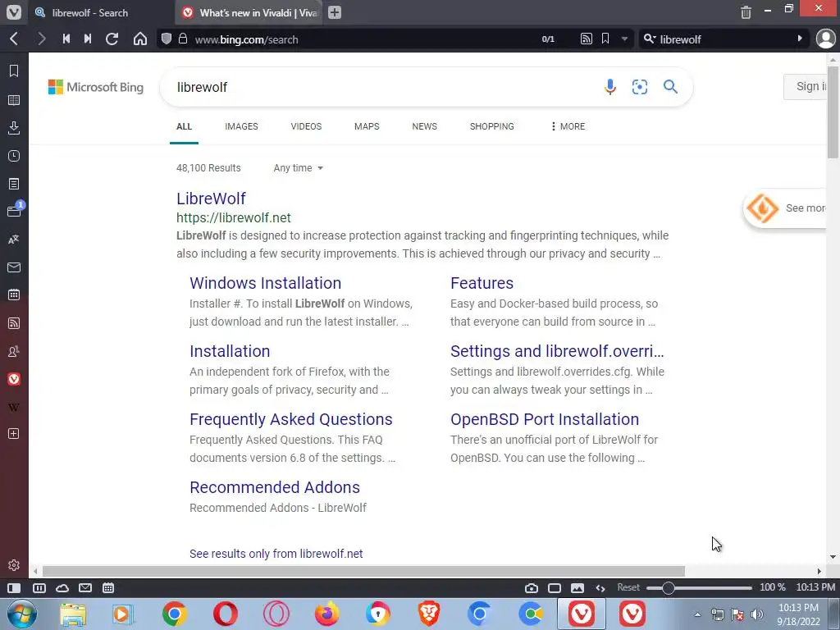Select the MAPS search tab
This screenshot has width=840, height=630.
(367, 126)
